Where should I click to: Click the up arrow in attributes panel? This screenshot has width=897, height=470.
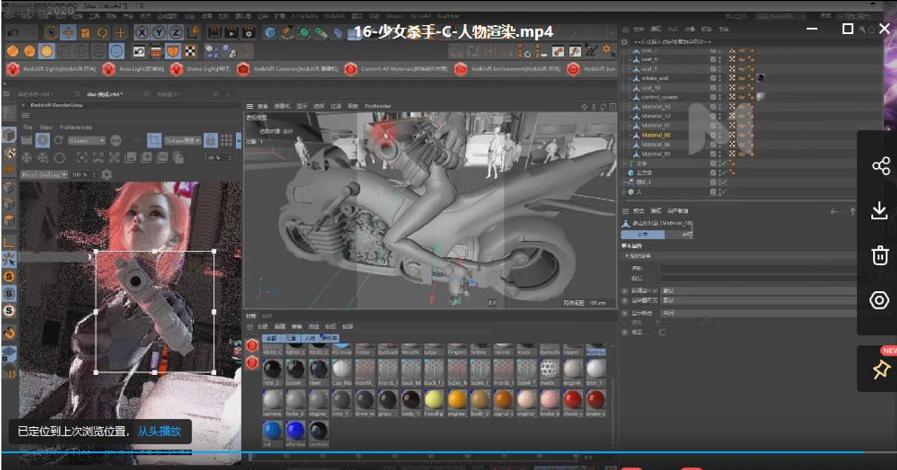coord(852,212)
